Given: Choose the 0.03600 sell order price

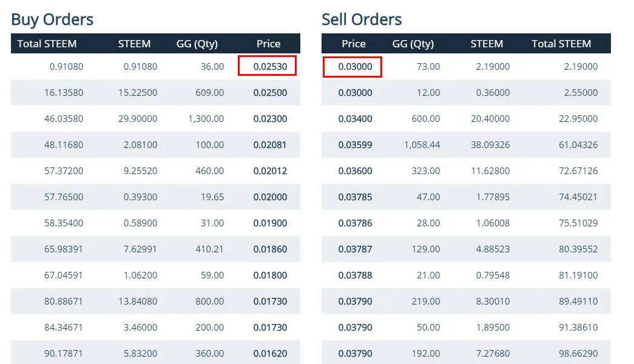Looking at the screenshot, I should 356,171.
